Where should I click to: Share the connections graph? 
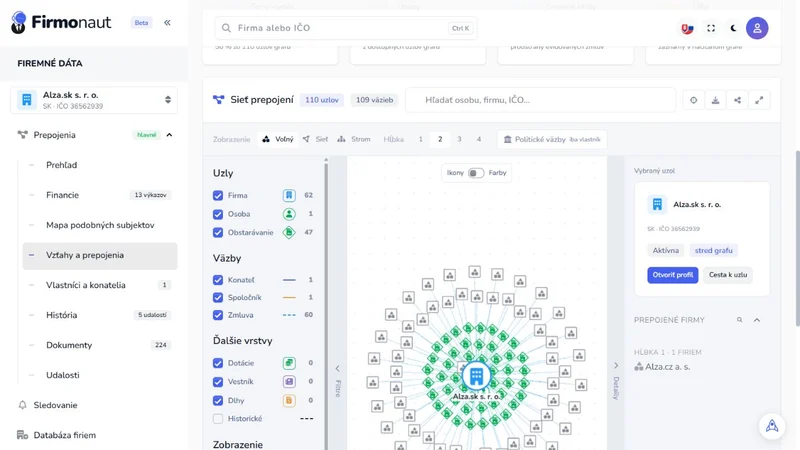[x=737, y=100]
